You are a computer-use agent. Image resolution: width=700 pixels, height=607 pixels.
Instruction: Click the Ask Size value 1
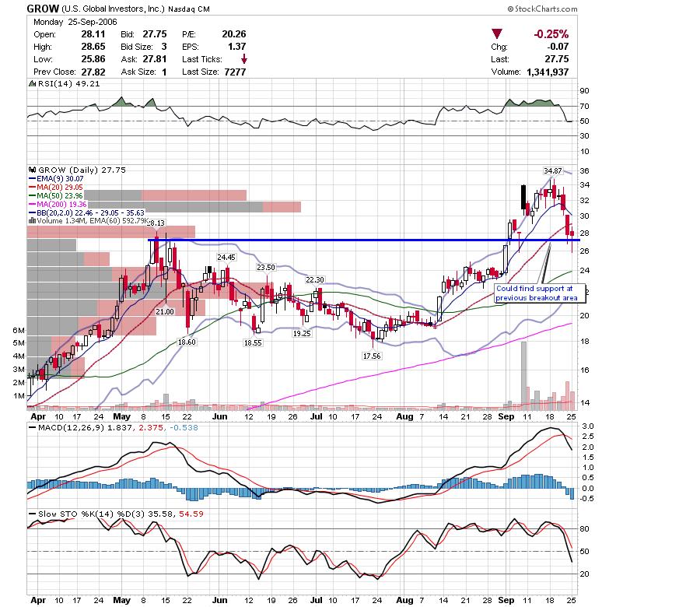164,72
